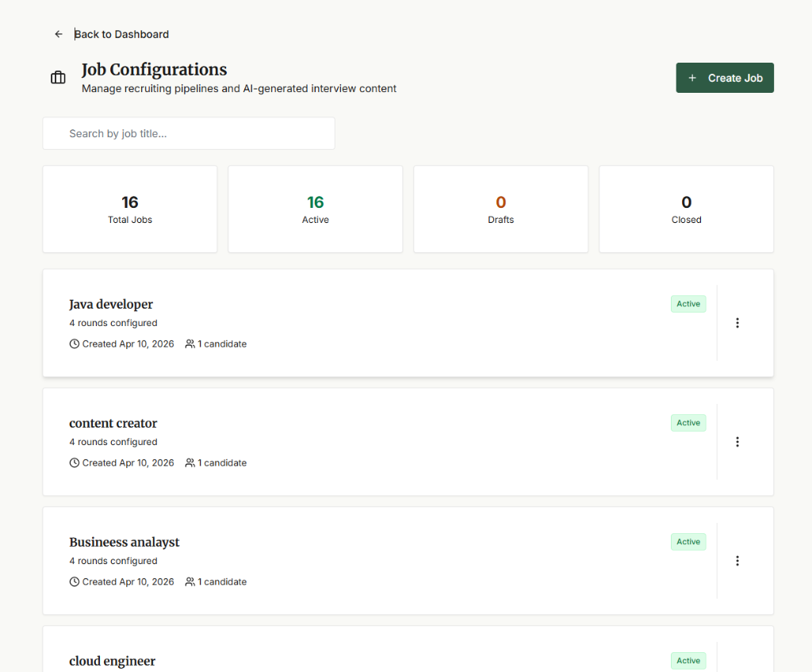
Task: Select the Closed stat card
Action: click(x=686, y=209)
